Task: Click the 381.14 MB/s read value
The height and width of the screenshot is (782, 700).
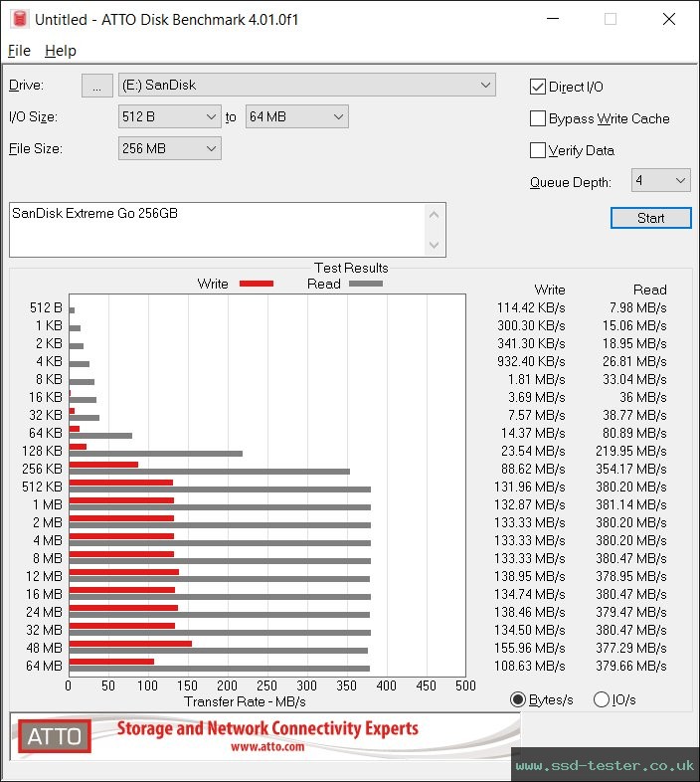Action: (x=631, y=504)
